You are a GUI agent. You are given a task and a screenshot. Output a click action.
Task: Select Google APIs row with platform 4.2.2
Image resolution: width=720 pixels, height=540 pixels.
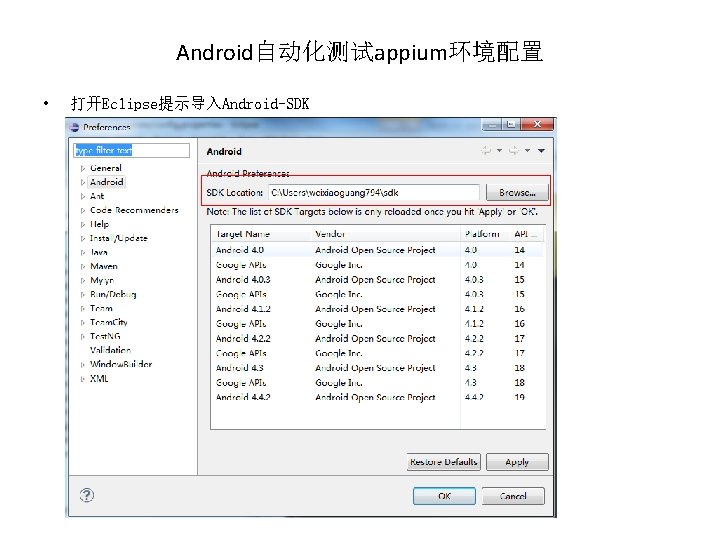click(x=377, y=353)
